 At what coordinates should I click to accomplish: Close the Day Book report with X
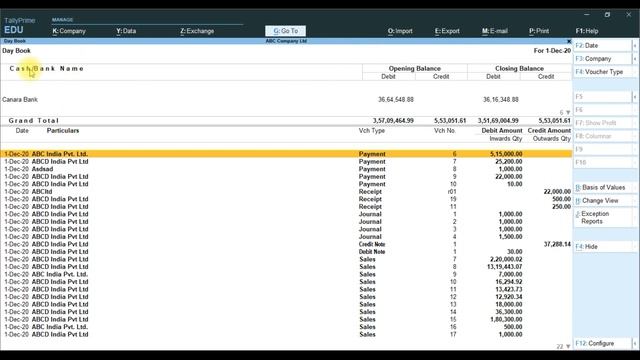(x=569, y=41)
